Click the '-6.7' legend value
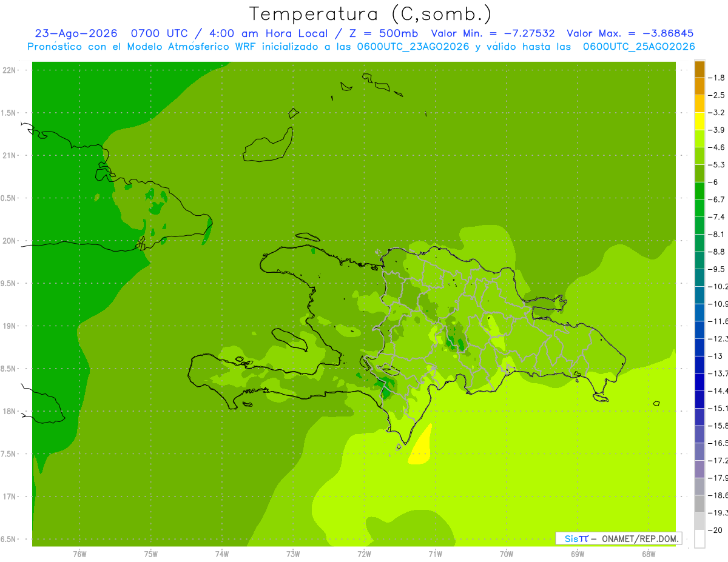The image size is (728, 562). pyautogui.click(x=716, y=199)
